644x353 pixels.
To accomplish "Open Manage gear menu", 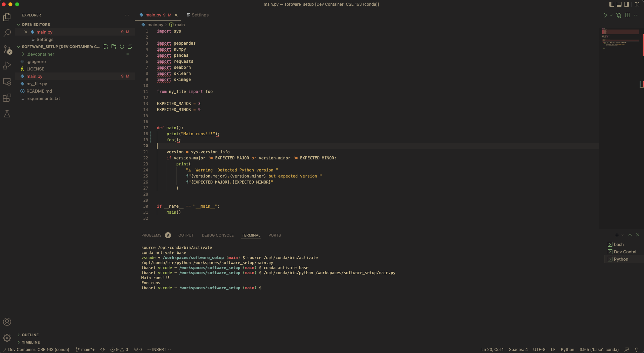I will pos(7,338).
